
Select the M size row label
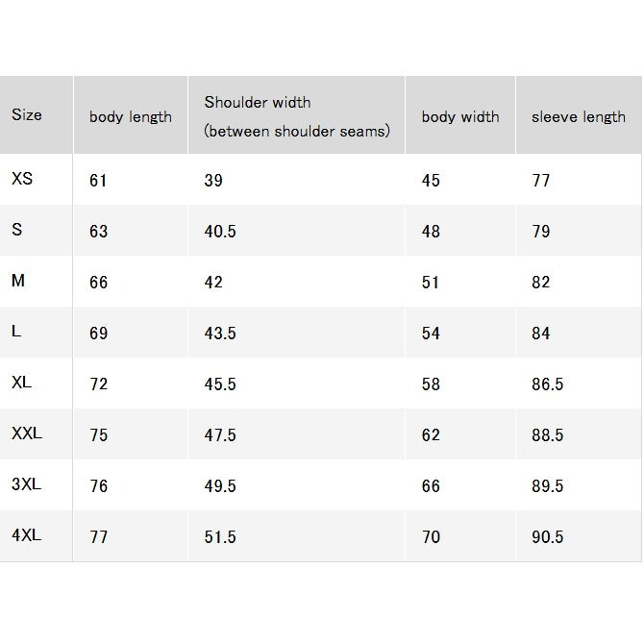(x=18, y=281)
